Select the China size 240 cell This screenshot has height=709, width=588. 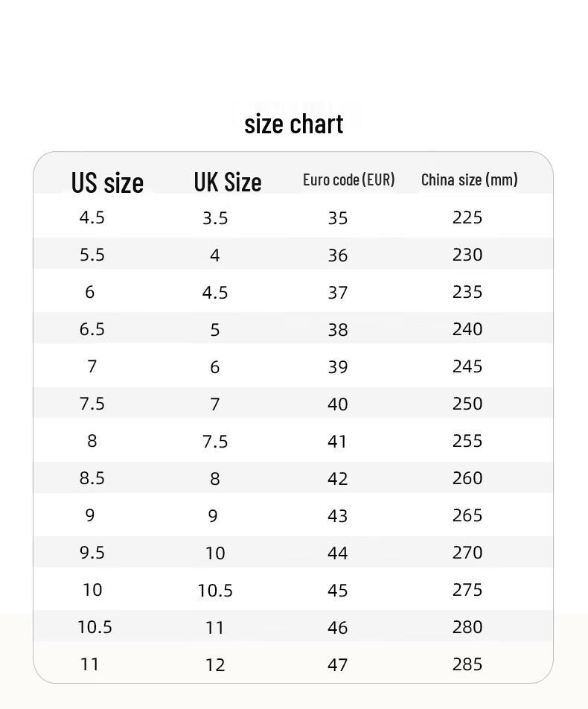pos(467,329)
